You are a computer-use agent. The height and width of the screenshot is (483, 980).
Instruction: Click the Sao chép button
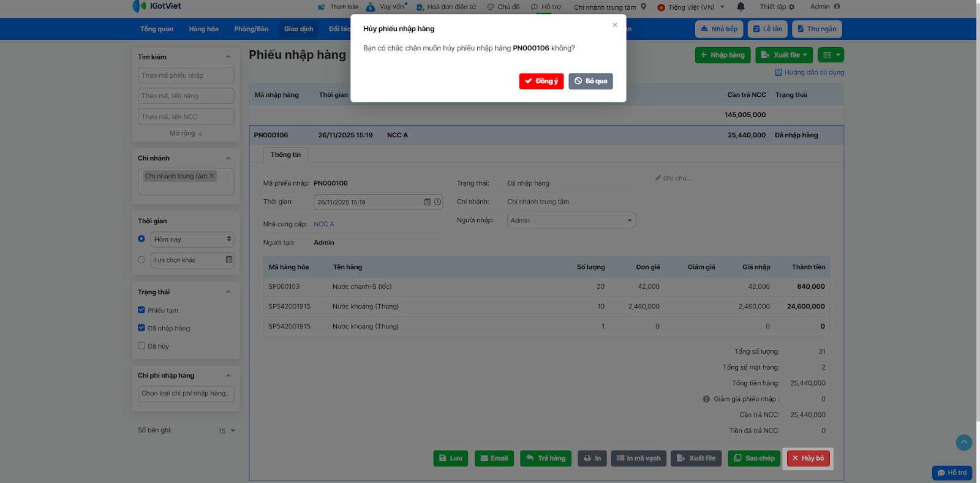pyautogui.click(x=754, y=458)
